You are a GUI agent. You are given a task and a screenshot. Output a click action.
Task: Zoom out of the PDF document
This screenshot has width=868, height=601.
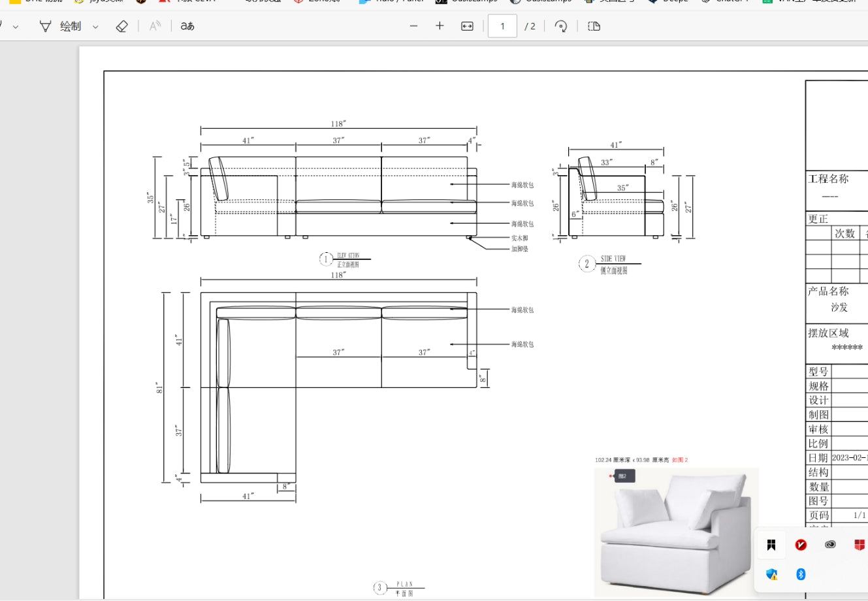coord(413,26)
